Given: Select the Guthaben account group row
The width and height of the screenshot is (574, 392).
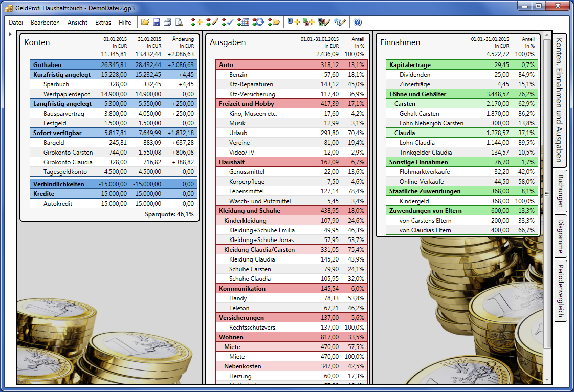Looking at the screenshot, I should tap(114, 65).
